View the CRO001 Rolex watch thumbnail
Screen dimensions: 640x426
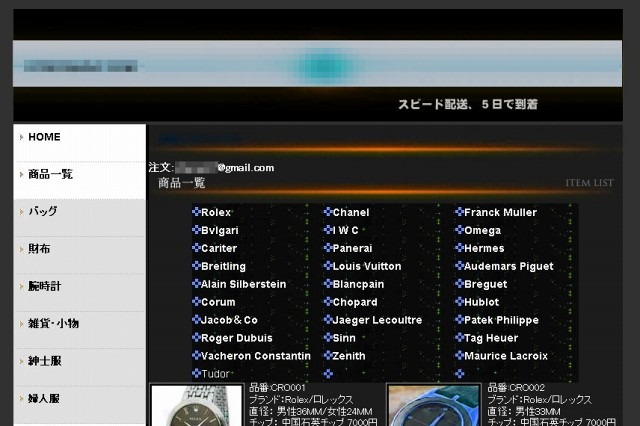point(196,406)
